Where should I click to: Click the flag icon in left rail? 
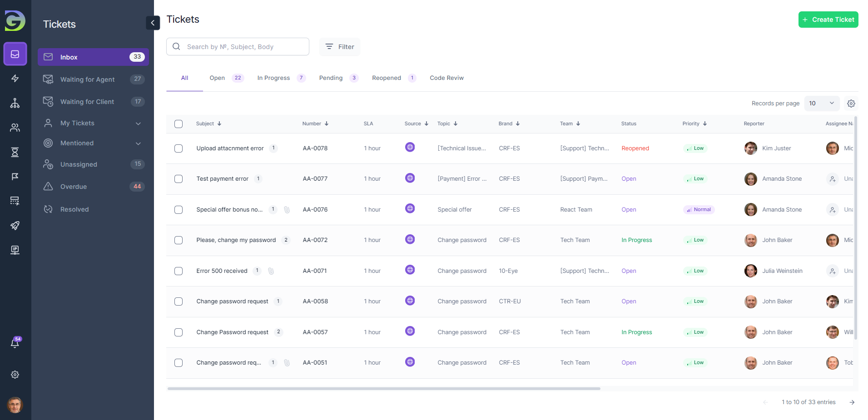tap(15, 177)
